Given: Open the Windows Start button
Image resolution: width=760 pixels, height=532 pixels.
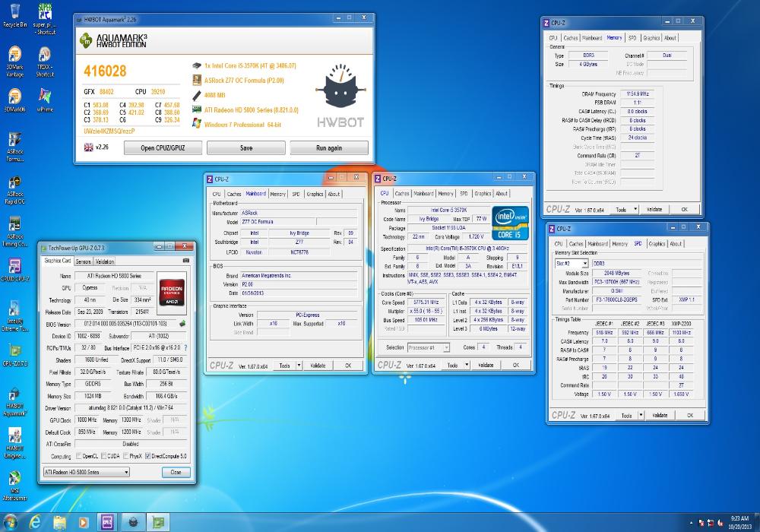Looking at the screenshot, I should pos(10,522).
